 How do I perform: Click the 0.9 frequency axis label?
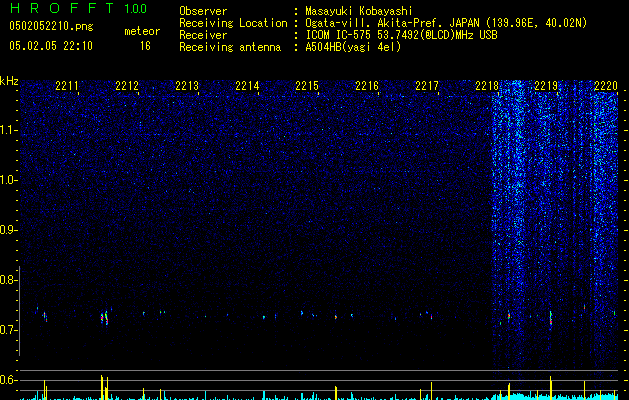coord(8,230)
